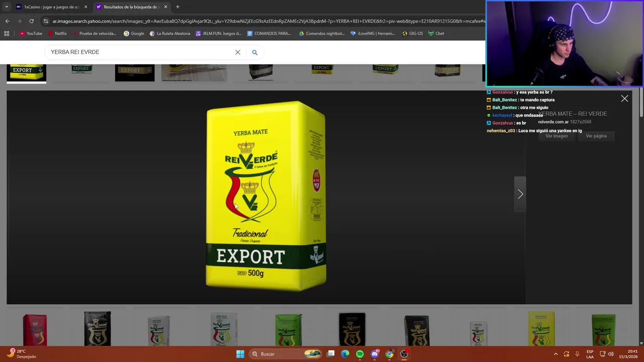
Task: Open Task View from the taskbar
Action: click(x=331, y=354)
